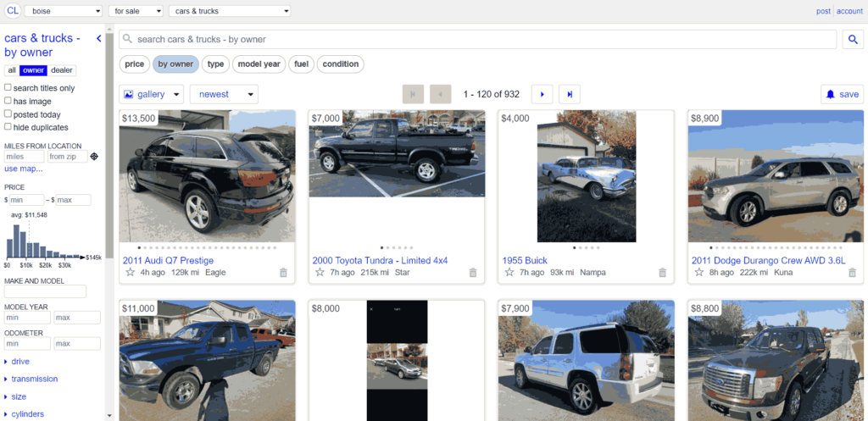Go to the next results page arrow
Image resolution: width=868 pixels, height=421 pixels.
pyautogui.click(x=542, y=95)
